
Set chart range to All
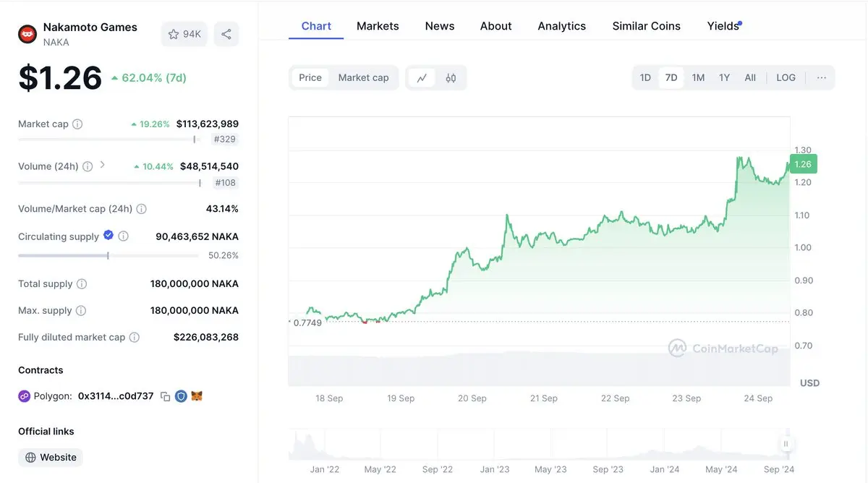(x=750, y=78)
